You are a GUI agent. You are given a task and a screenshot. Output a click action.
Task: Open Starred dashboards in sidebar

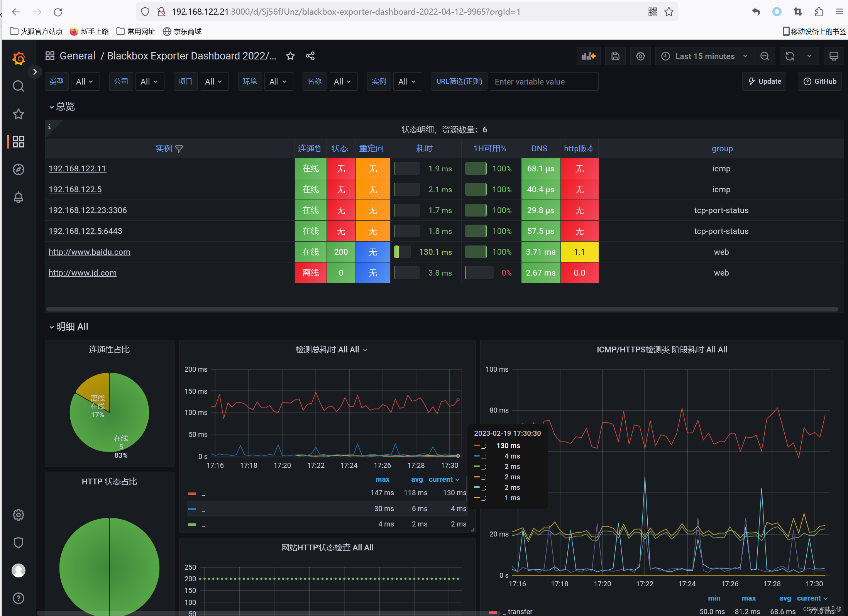click(19, 114)
